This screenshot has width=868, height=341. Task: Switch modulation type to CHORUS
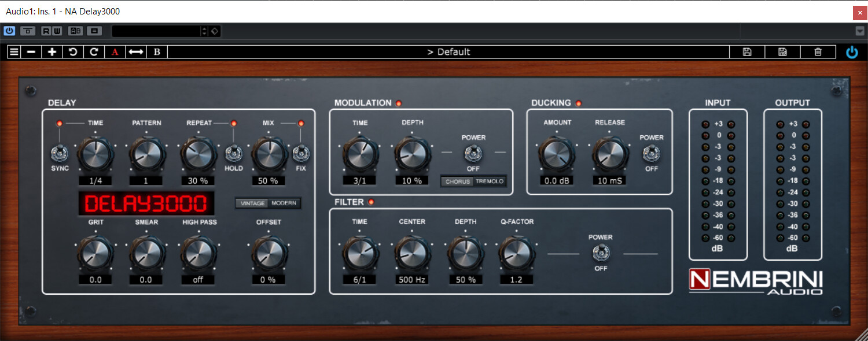tap(458, 181)
